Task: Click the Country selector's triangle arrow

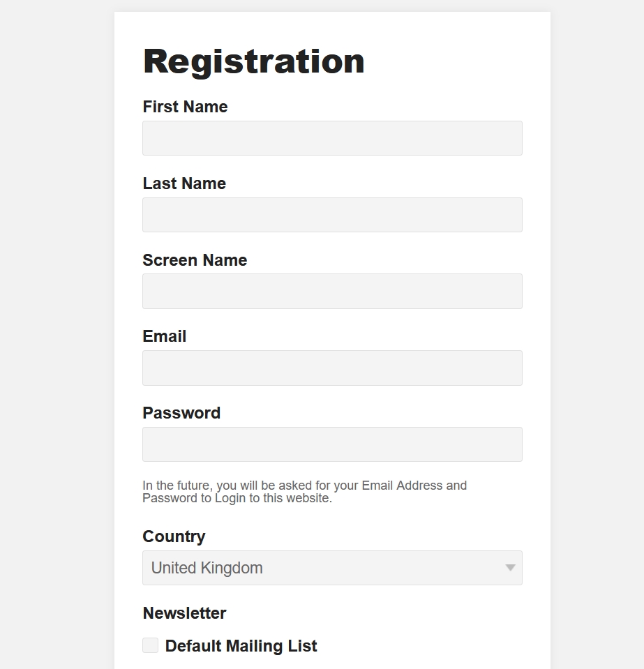Action: 510,568
